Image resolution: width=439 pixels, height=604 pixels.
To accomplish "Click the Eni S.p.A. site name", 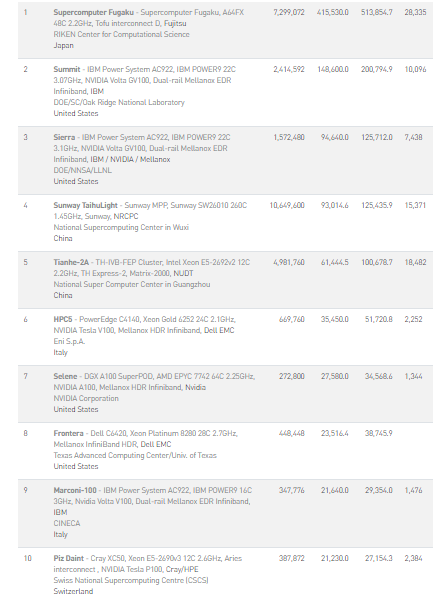I will tap(69, 341).
